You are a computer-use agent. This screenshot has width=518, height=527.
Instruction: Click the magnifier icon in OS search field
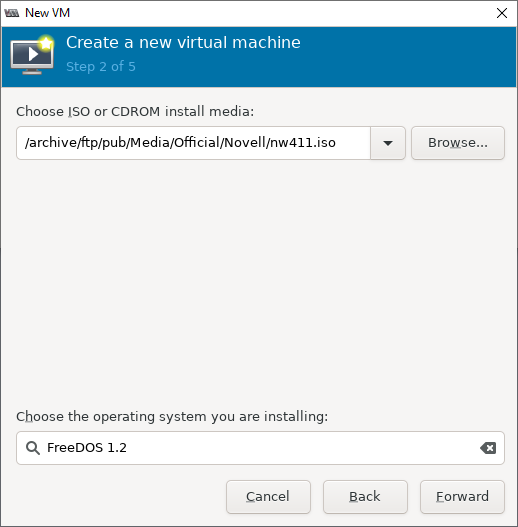(x=33, y=448)
